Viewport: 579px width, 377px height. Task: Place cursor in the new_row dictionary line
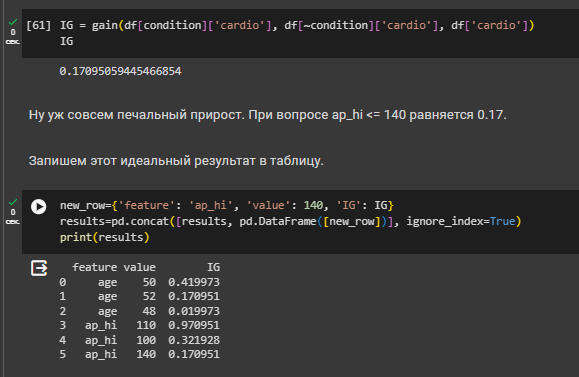click(227, 205)
